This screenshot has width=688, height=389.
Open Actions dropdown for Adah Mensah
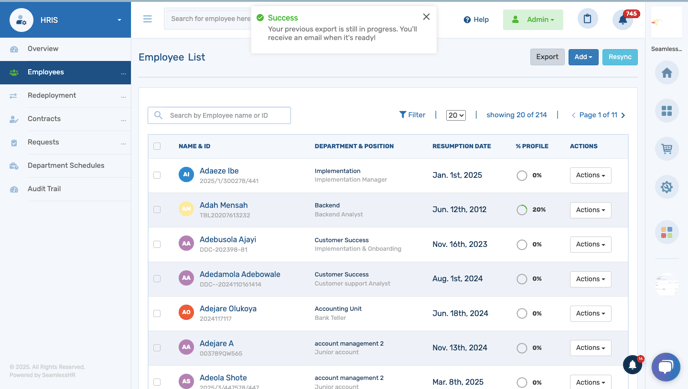coord(590,210)
